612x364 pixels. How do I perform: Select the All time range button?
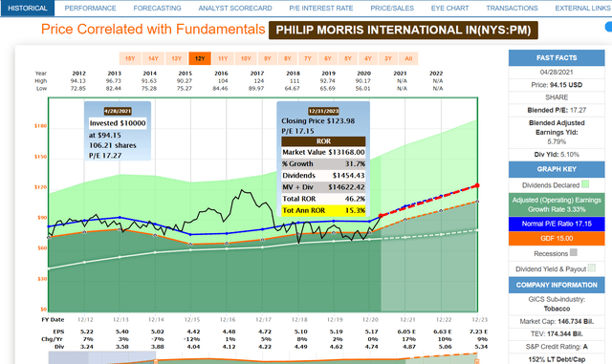point(408,58)
